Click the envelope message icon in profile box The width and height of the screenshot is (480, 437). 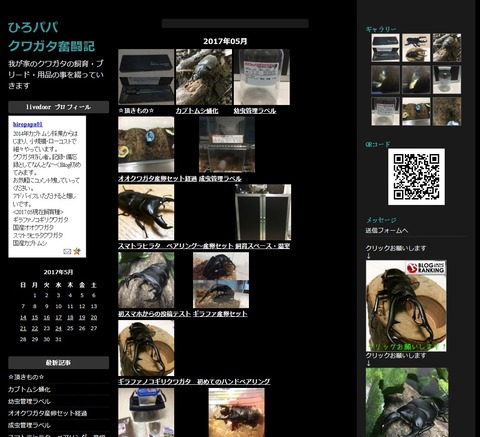[67, 251]
